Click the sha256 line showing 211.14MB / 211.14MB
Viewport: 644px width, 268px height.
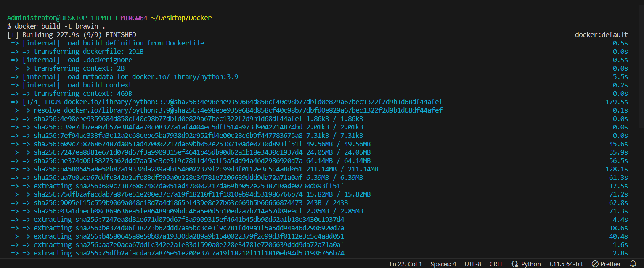(x=195, y=169)
